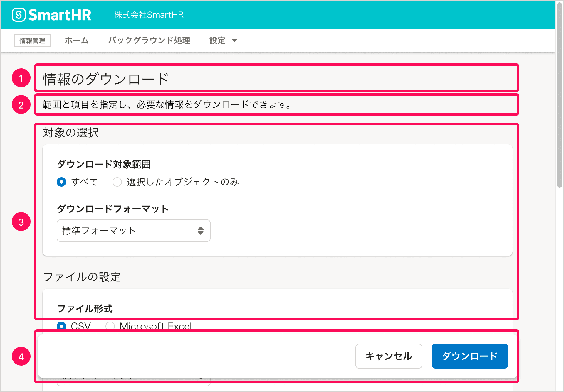Click annotation marker number 1

(x=21, y=78)
